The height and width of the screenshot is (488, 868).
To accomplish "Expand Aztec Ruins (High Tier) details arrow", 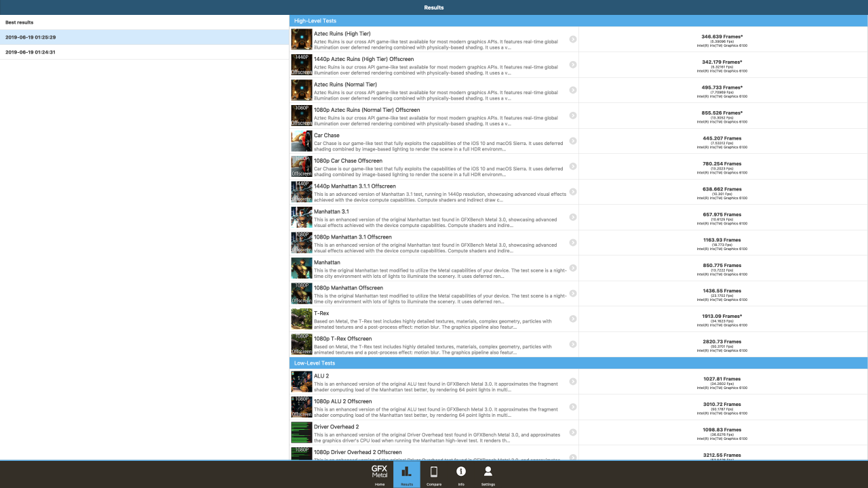I will point(573,39).
